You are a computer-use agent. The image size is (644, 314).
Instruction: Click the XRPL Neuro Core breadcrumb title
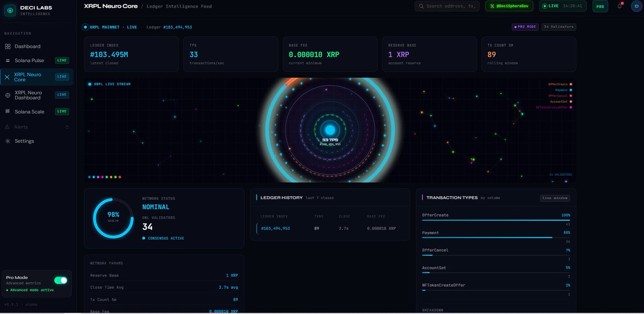click(111, 6)
